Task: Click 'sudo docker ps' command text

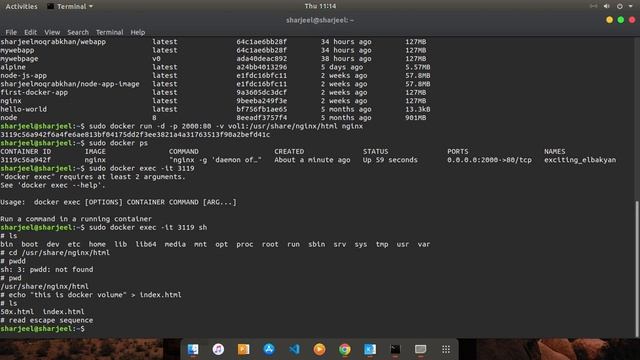Action: tap(118, 143)
